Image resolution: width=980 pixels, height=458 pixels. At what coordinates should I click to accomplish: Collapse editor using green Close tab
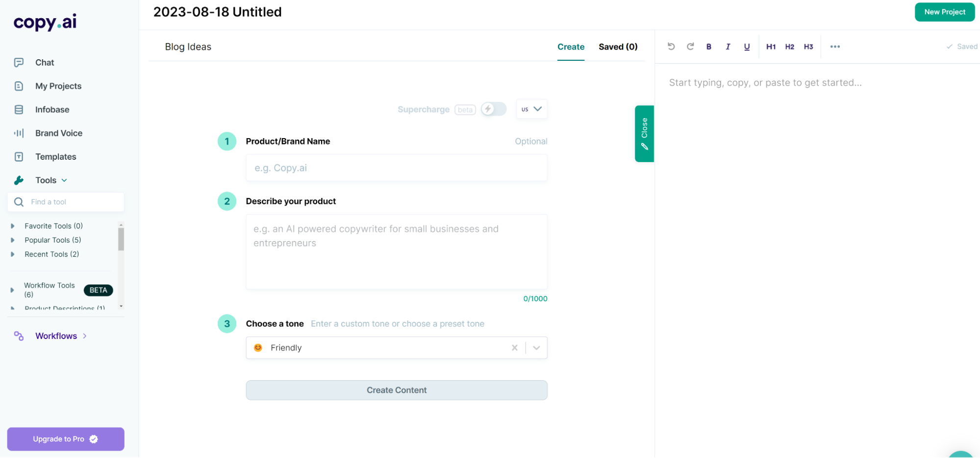(x=644, y=133)
